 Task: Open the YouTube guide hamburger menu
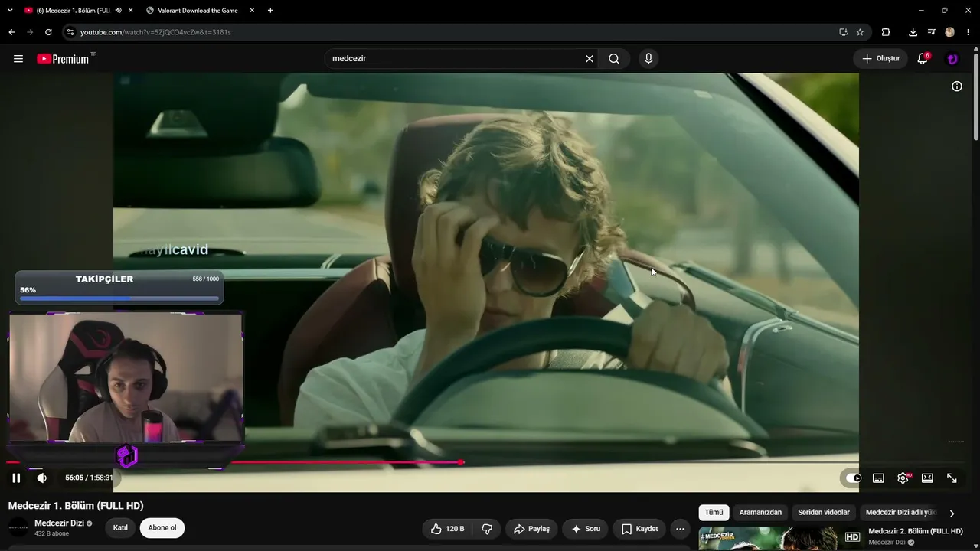(x=18, y=59)
